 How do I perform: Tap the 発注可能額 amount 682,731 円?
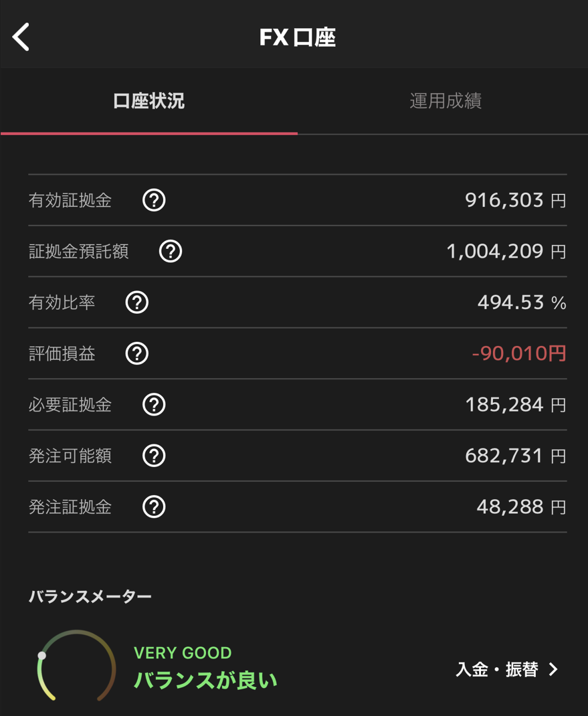tap(515, 456)
